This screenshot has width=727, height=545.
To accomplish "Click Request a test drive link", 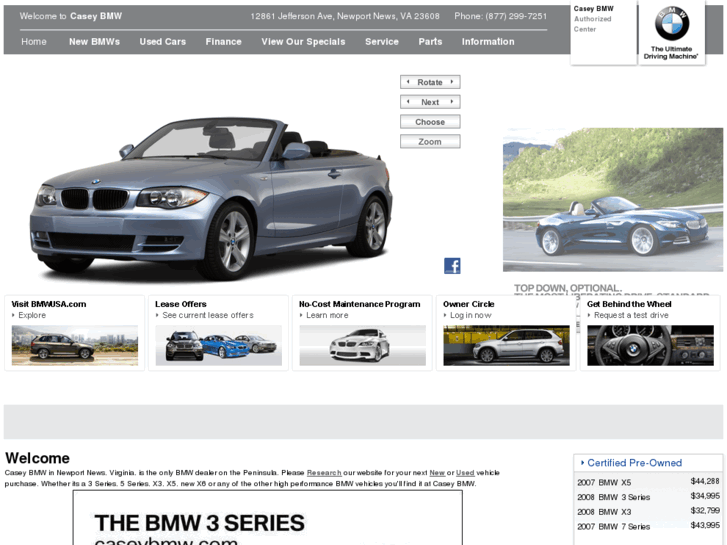I will (631, 315).
